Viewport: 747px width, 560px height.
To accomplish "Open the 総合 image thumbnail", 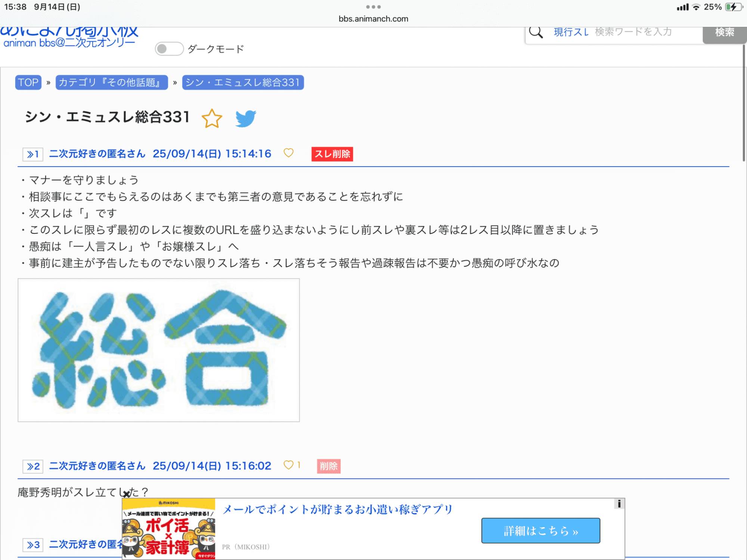I will click(159, 350).
